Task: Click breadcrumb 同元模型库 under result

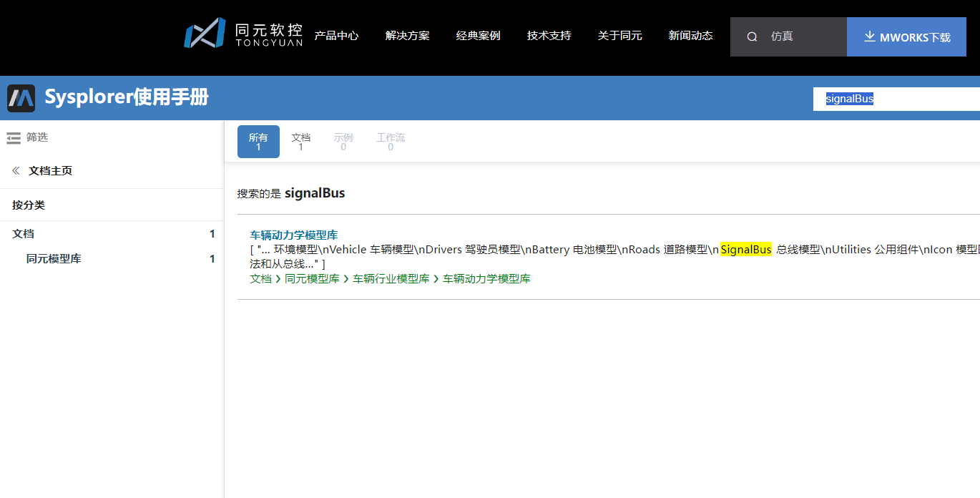Action: 312,278
